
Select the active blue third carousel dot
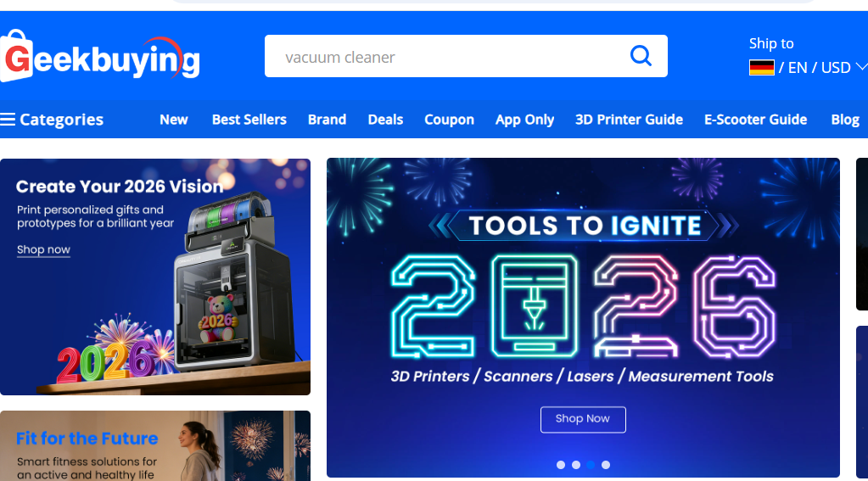click(591, 465)
